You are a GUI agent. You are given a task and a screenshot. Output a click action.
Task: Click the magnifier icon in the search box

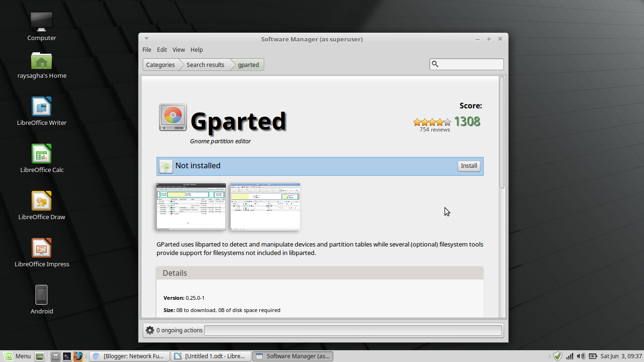(x=435, y=64)
